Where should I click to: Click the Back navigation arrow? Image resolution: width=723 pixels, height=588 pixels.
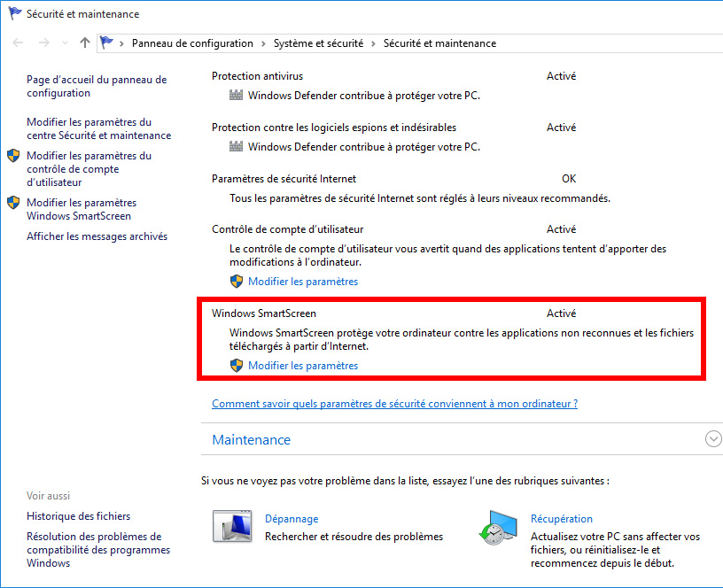pos(18,43)
